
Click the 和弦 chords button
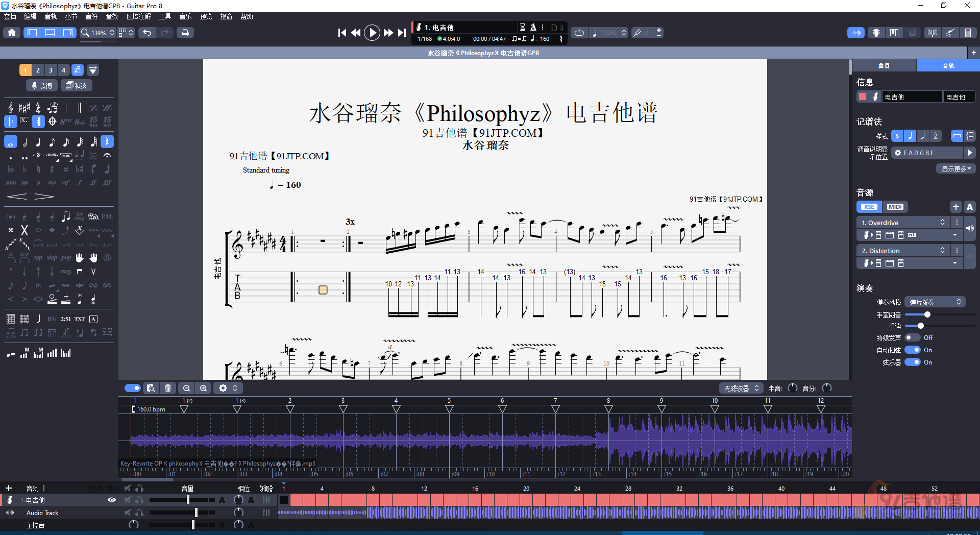pyautogui.click(x=77, y=86)
